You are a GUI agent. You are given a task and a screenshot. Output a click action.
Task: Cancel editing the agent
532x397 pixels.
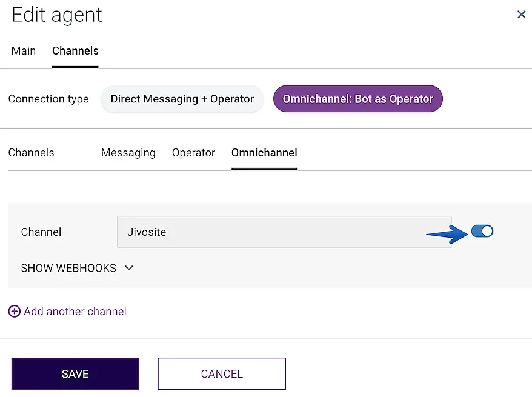[222, 374]
